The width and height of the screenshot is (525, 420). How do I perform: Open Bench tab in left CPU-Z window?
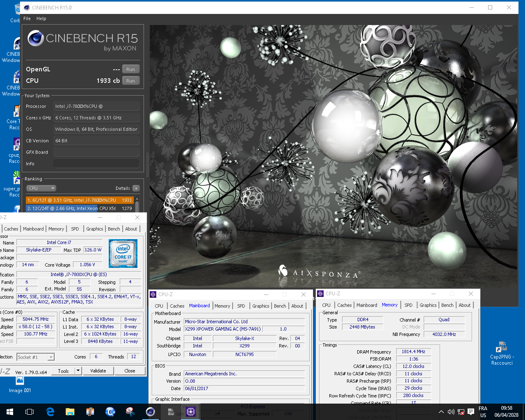click(114, 229)
